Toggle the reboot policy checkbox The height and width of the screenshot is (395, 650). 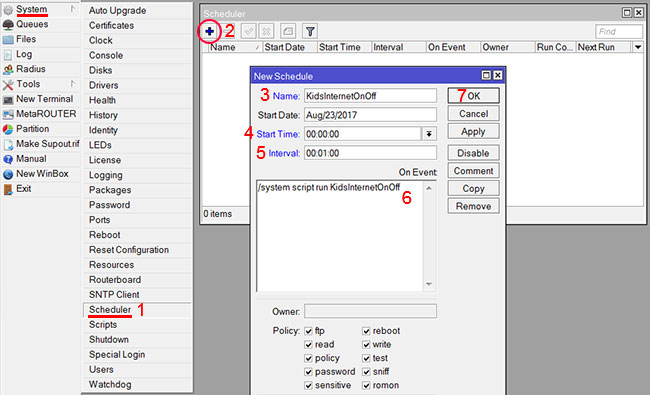point(366,331)
